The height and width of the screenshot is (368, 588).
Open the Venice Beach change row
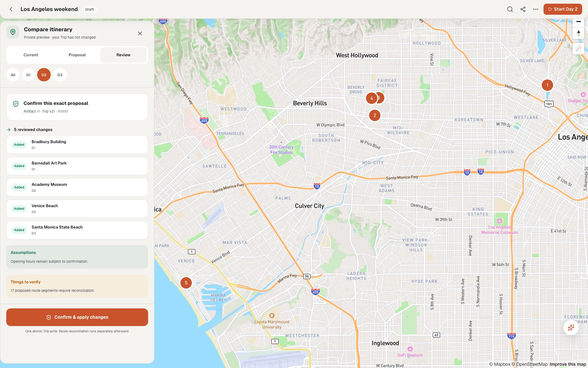(x=77, y=209)
